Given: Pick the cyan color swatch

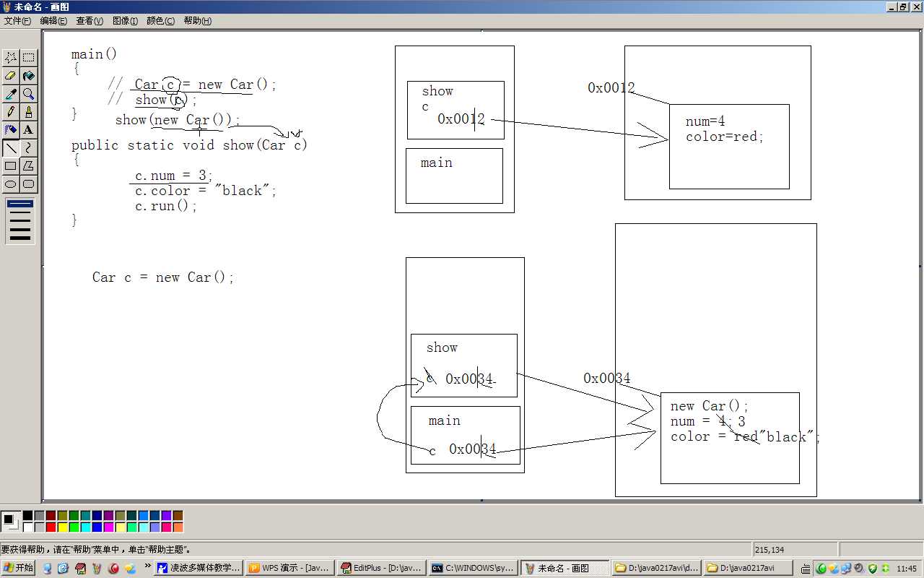Looking at the screenshot, I should (85, 527).
